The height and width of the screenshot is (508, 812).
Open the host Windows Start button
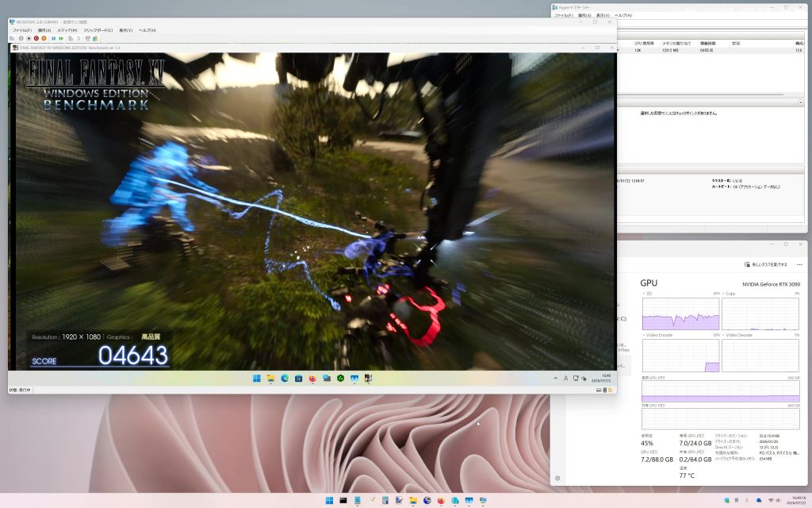(x=329, y=500)
